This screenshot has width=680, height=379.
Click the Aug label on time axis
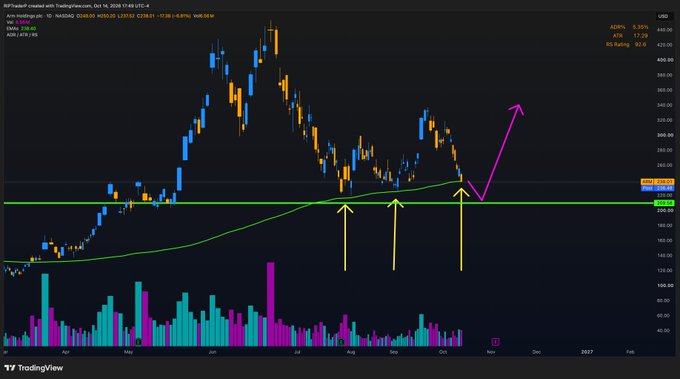tap(351, 352)
